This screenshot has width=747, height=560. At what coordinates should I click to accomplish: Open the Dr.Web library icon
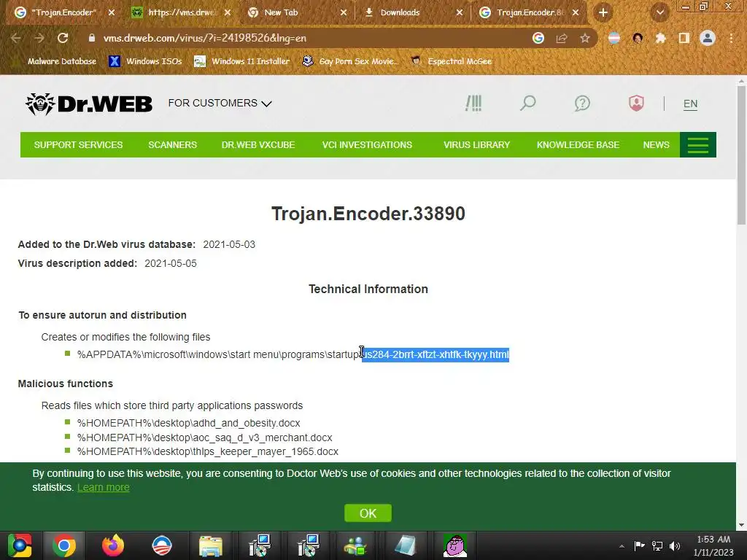point(473,103)
